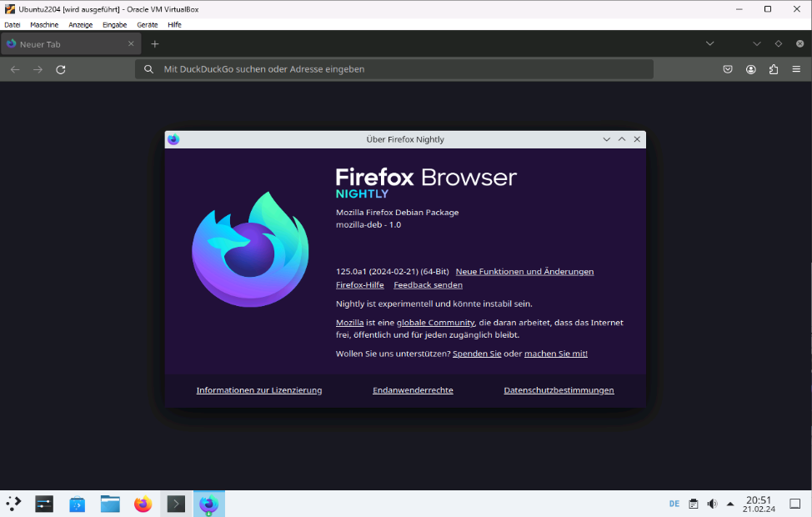
Task: Click the show desktop button
Action: (795, 504)
